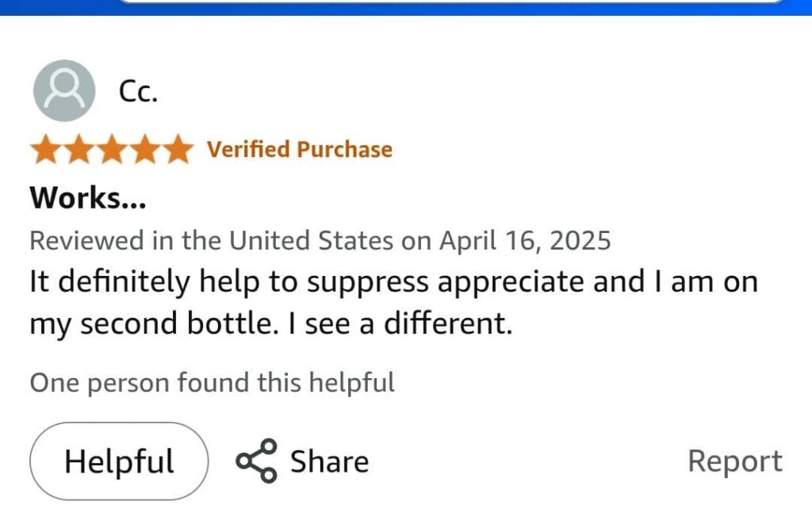Viewport: 812px width, 524px height.
Task: Click "Reviewed in the United States" text
Action: (x=211, y=240)
